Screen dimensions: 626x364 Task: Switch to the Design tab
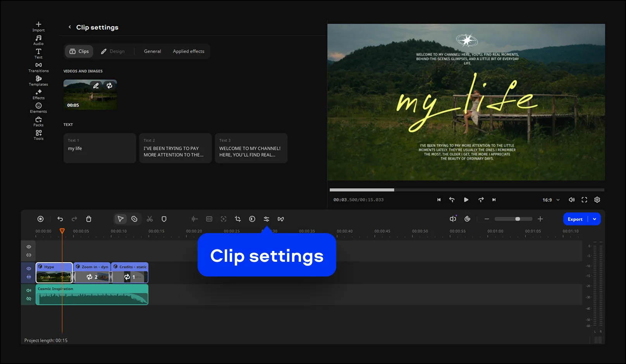pyautogui.click(x=113, y=52)
